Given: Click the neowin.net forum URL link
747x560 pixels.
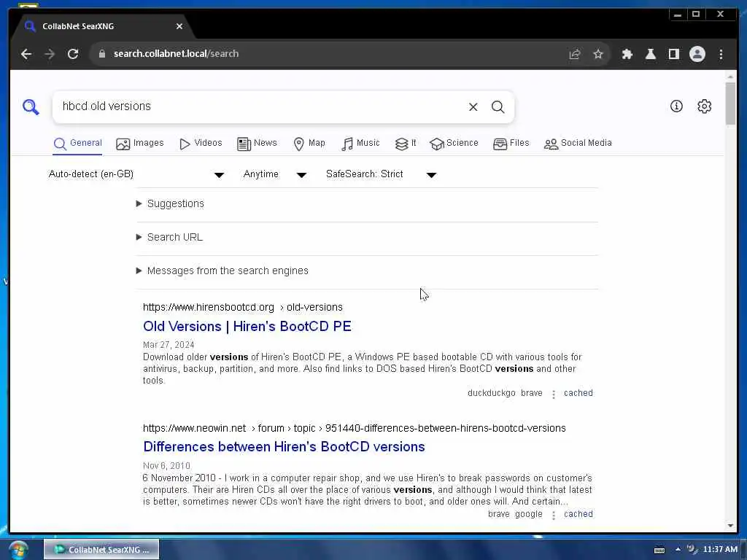Looking at the screenshot, I should [x=354, y=429].
